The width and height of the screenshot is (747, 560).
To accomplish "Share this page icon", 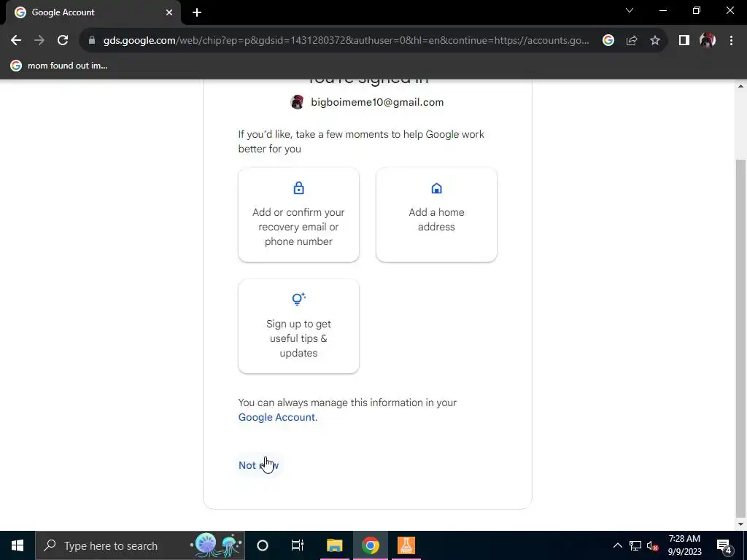I will tap(632, 41).
